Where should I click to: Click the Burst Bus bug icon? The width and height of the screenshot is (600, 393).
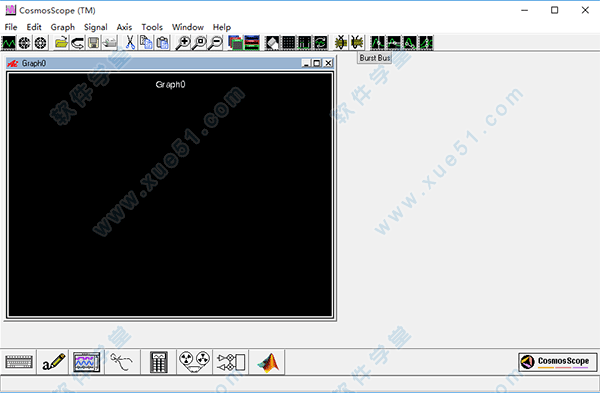[357, 42]
